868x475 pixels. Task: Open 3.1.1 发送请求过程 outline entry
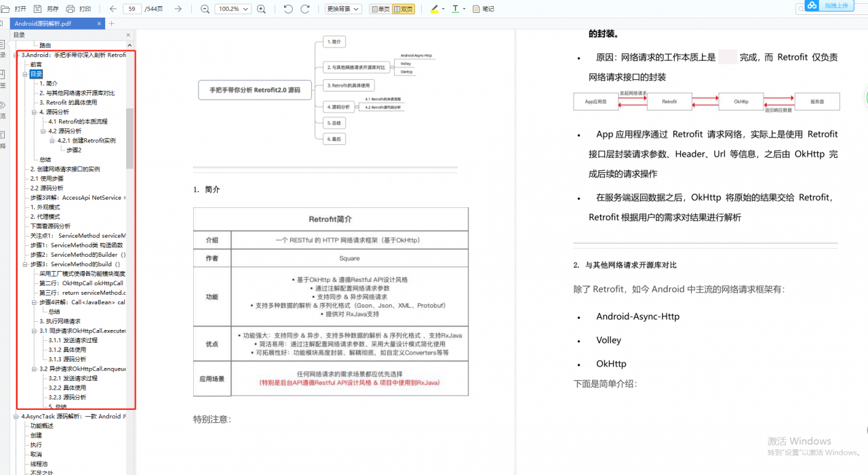[73, 340]
